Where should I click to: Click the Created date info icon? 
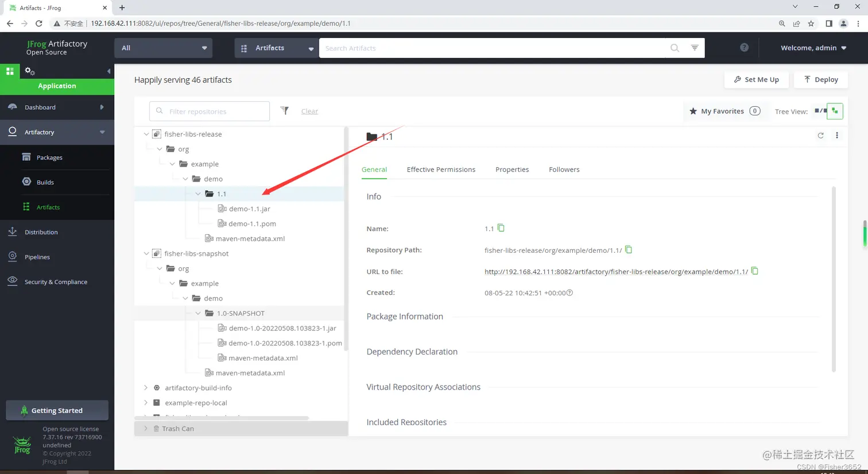569,293
